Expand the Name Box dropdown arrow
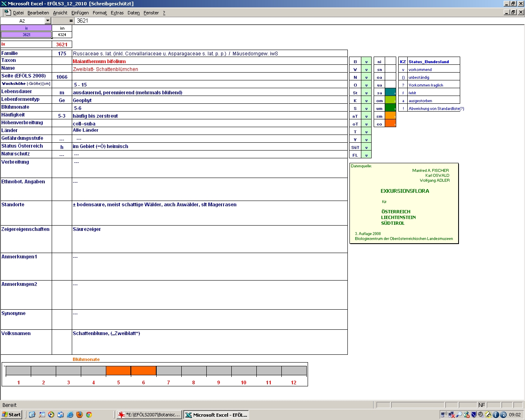 click(x=48, y=21)
